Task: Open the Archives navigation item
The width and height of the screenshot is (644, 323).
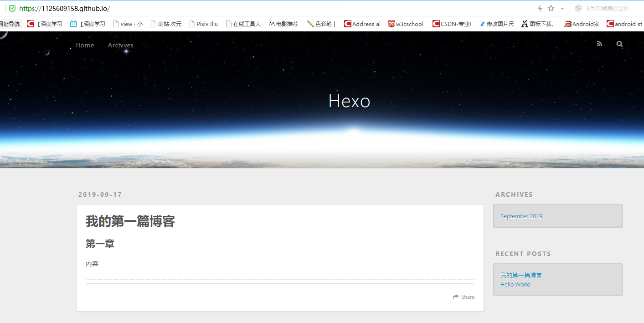Action: click(x=120, y=45)
